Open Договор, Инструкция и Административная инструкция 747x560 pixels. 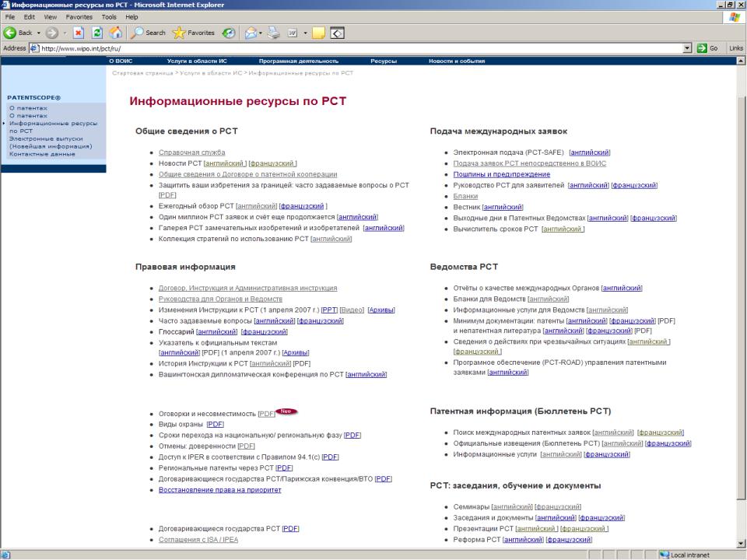pos(247,288)
